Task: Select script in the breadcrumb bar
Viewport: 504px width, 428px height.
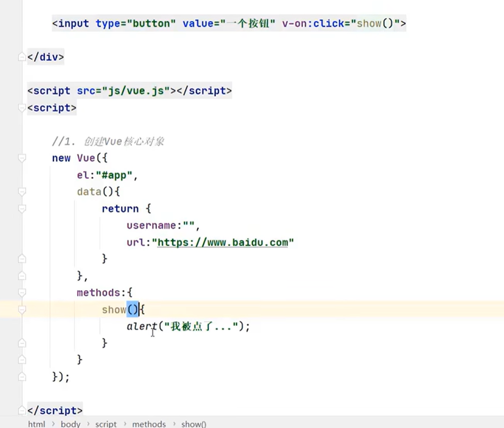Action: 106,424
